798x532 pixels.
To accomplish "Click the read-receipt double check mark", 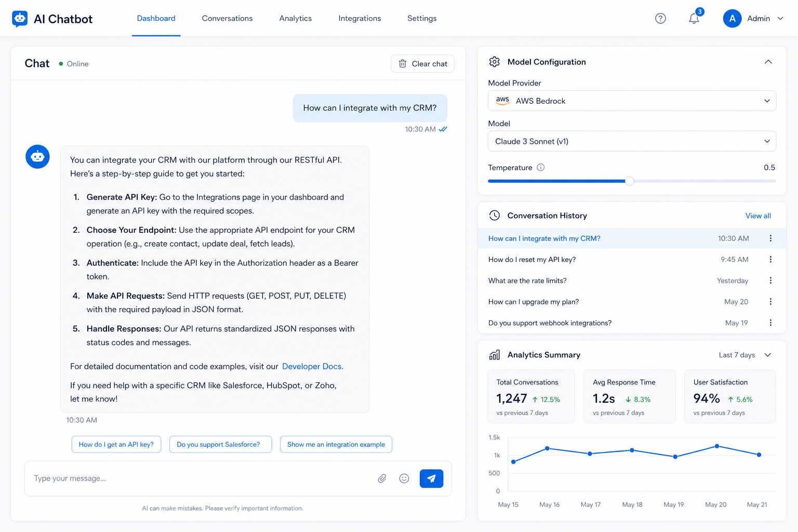I will pyautogui.click(x=443, y=129).
